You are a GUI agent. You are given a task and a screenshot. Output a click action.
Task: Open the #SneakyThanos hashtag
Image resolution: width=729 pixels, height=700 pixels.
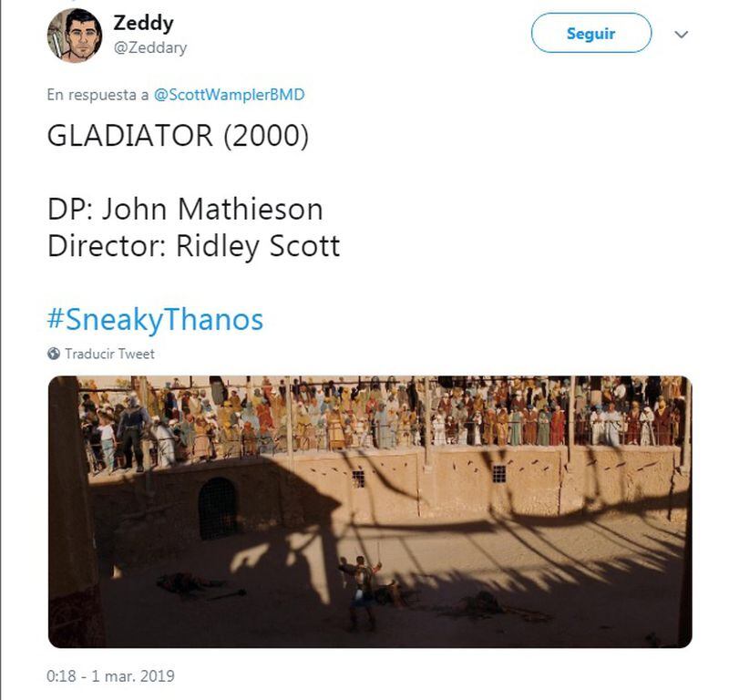155,320
